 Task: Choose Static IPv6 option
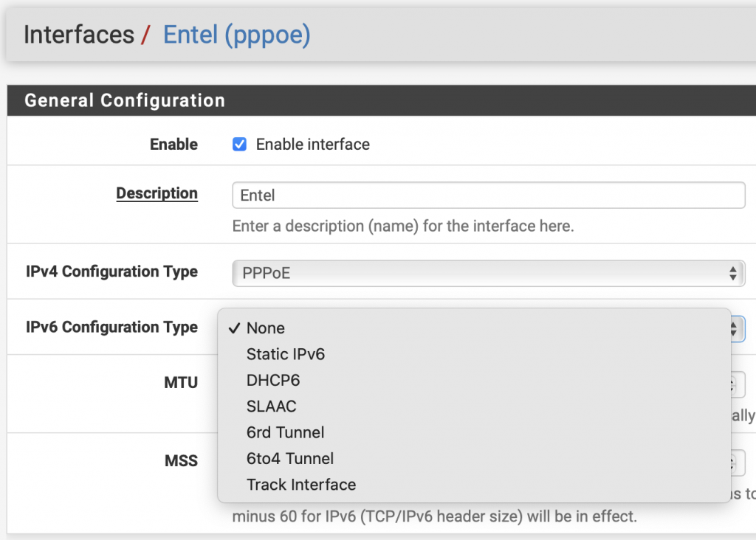286,354
